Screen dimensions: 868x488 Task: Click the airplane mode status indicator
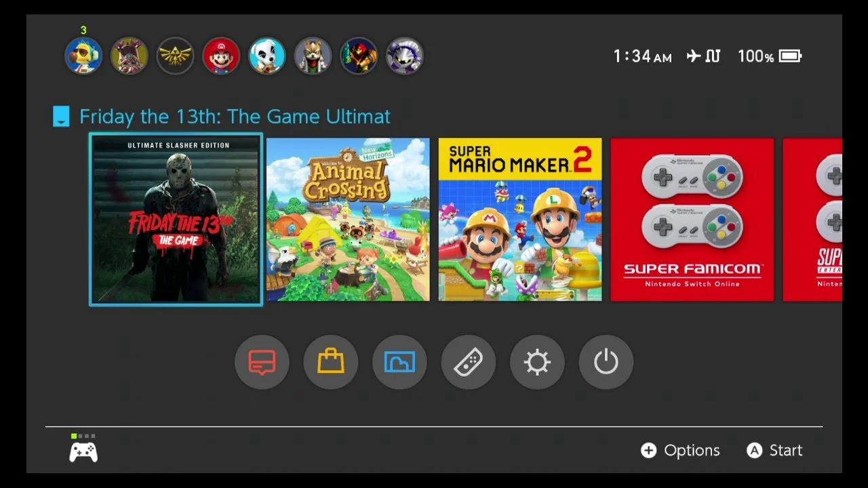coord(693,56)
